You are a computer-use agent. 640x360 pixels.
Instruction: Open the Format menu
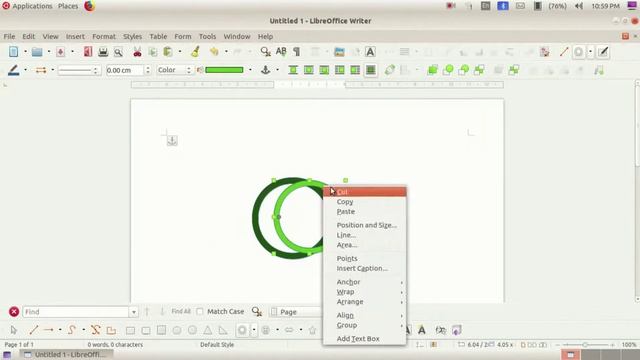104,36
